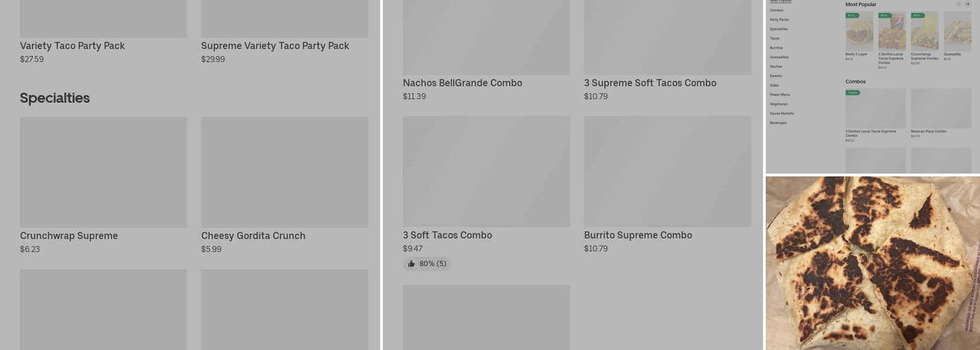Click the previous arrow in Most Popular carousel
The width and height of the screenshot is (980, 350).
coord(958,4)
